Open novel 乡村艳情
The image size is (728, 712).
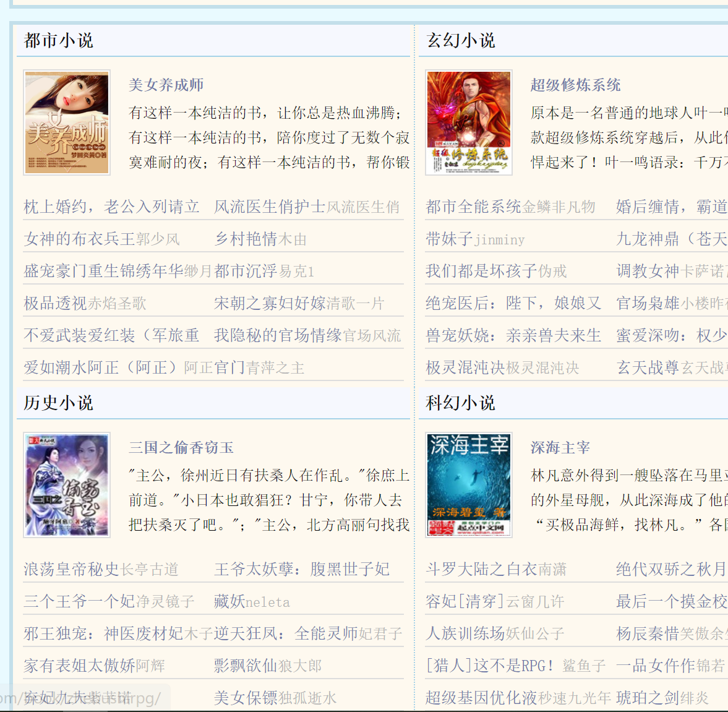[x=246, y=239]
